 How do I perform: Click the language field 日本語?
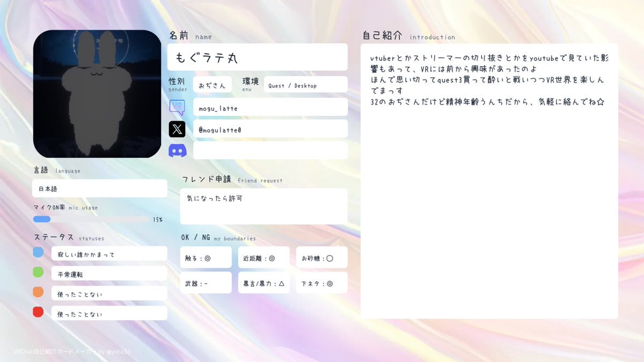coord(100,188)
